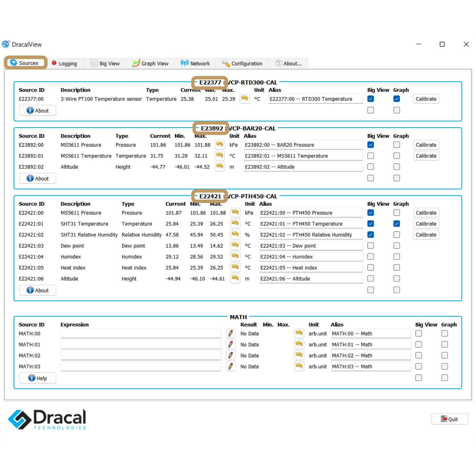Enable Big View for MATH:00
The width and height of the screenshot is (476, 476).
click(419, 334)
